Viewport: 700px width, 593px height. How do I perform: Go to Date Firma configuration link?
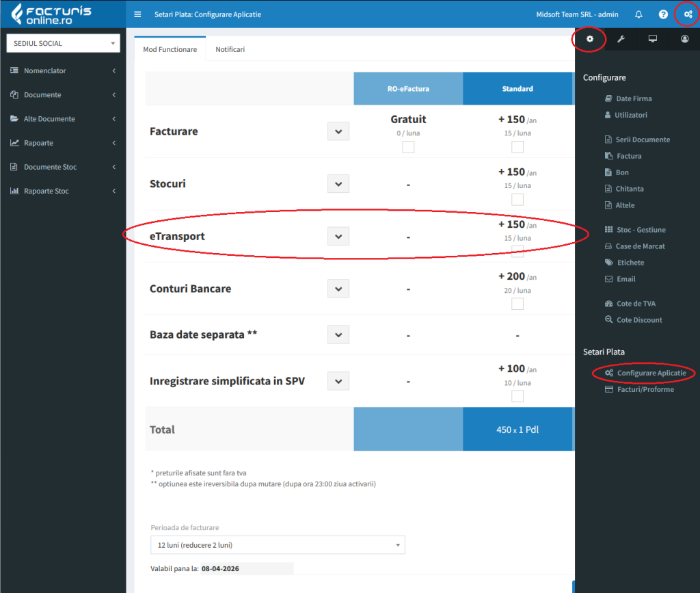point(634,98)
